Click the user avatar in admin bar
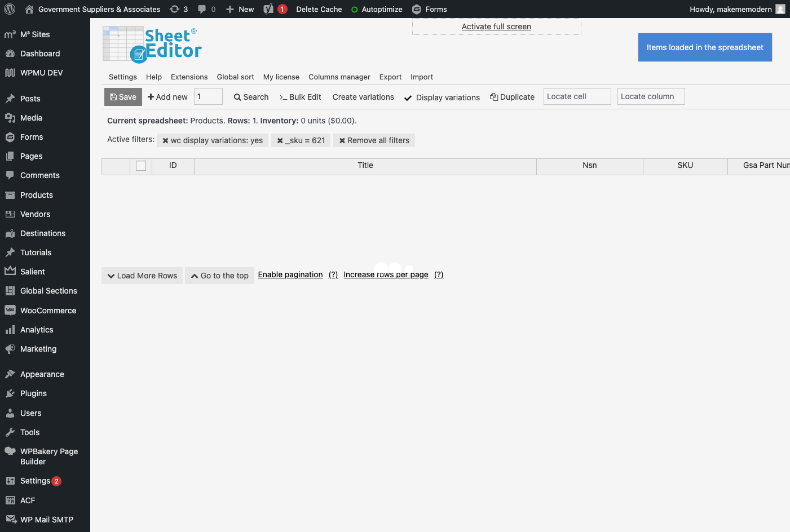Viewport: 790px width, 532px height. [780, 9]
